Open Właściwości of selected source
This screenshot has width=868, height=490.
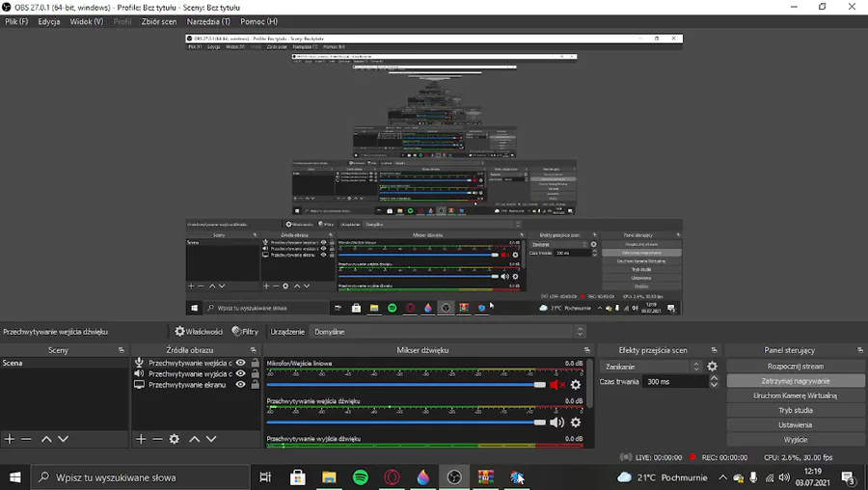[198, 332]
